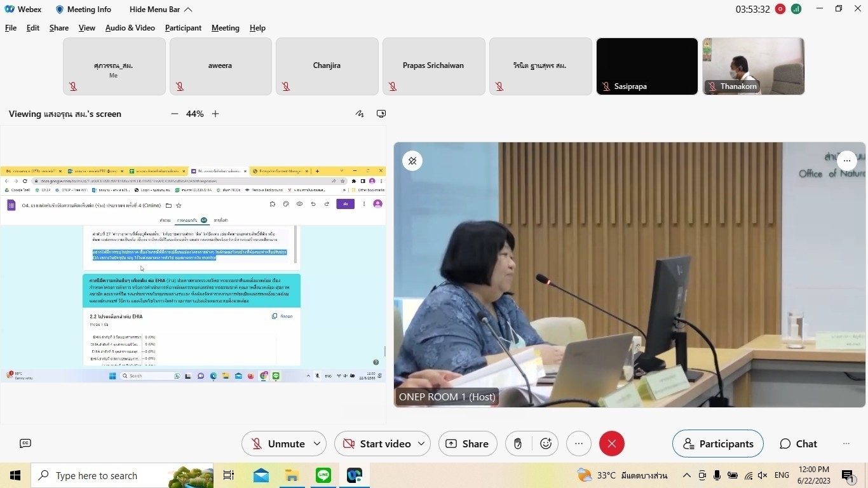Open the LINE app in taskbar
Image resolution: width=868 pixels, height=488 pixels.
[323, 475]
